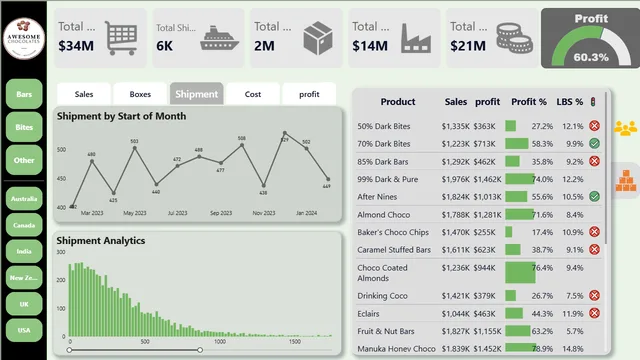Image resolution: width=640 pixels, height=360 pixels.
Task: Select the India country filter
Action: tap(24, 251)
